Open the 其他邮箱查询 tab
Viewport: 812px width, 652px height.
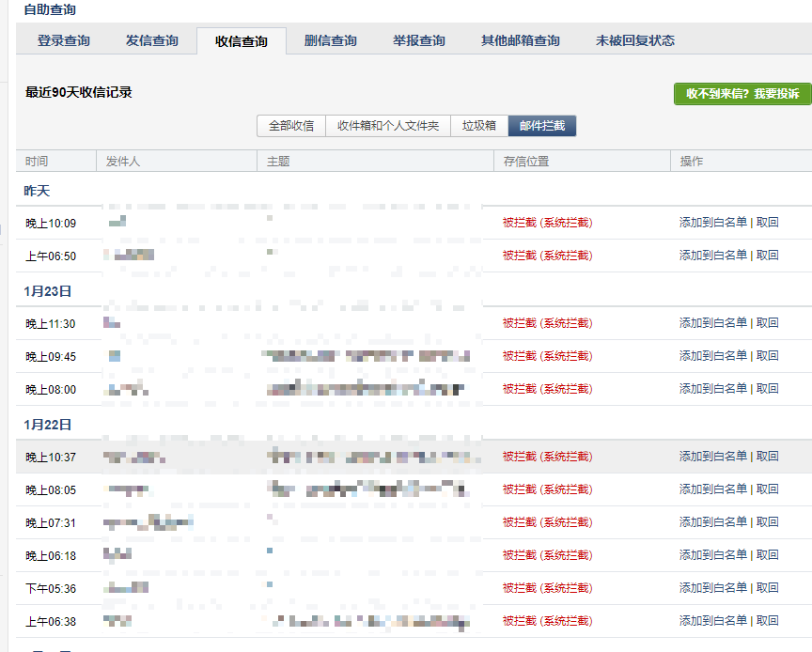pos(521,40)
